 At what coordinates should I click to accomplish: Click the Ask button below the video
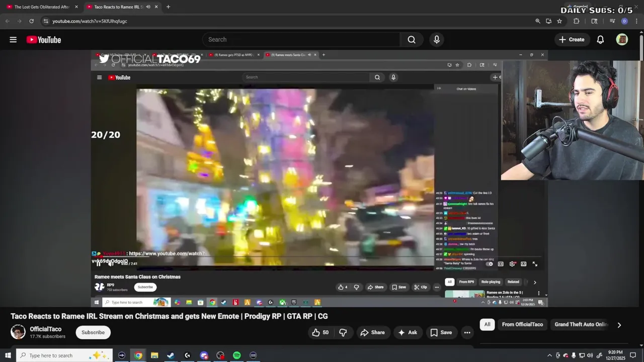[x=408, y=332]
